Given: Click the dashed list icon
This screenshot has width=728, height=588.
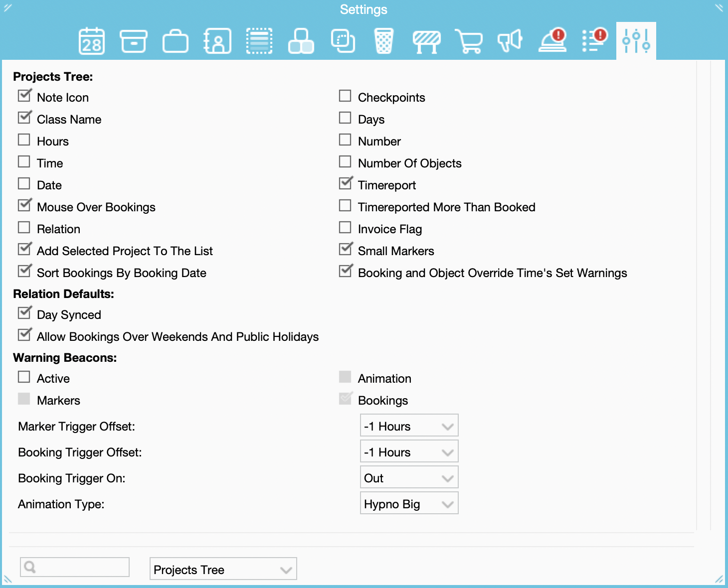Looking at the screenshot, I should coord(259,41).
